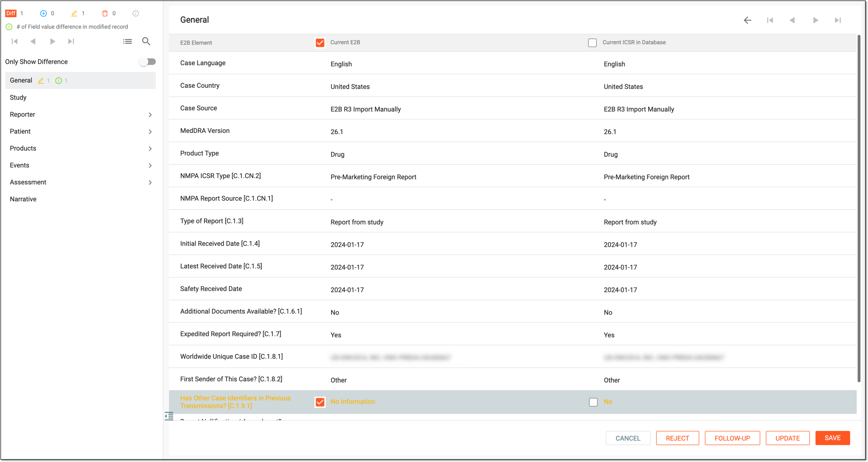Click green info icon next to General

point(59,81)
